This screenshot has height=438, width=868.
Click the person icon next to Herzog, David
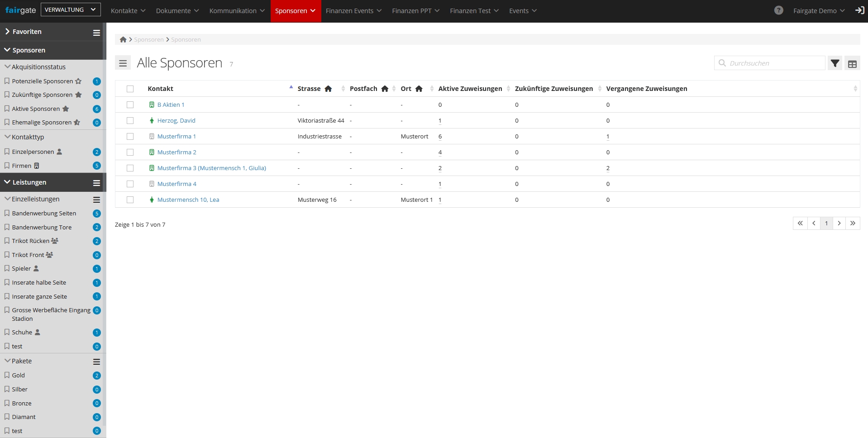[x=152, y=120]
